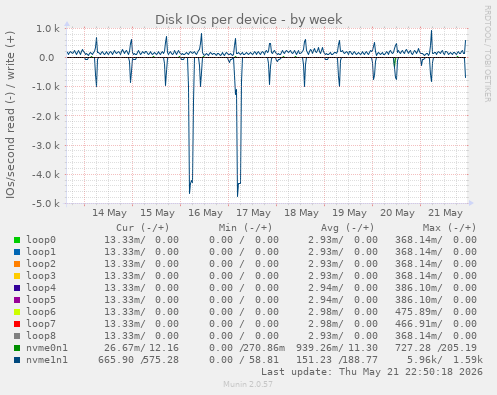The image size is (497, 395).
Task: Click the '-1.0 k' y-axis label
Action: (46, 87)
